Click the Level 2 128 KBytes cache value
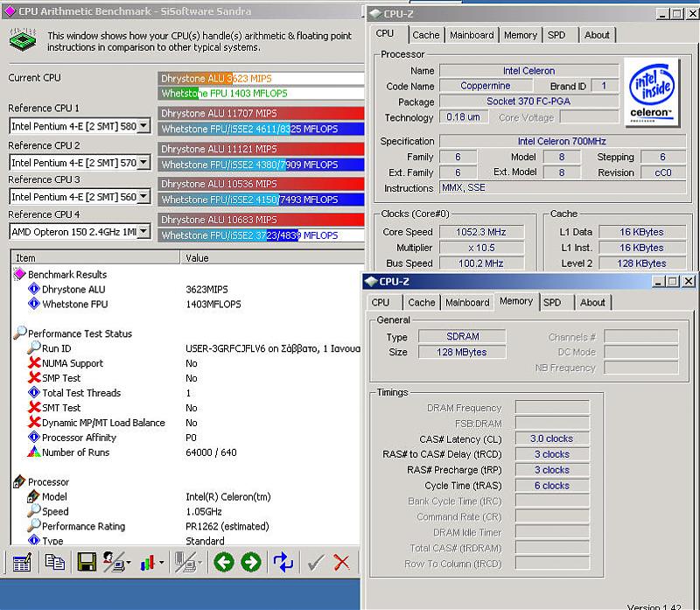700x610 pixels. coord(642,263)
